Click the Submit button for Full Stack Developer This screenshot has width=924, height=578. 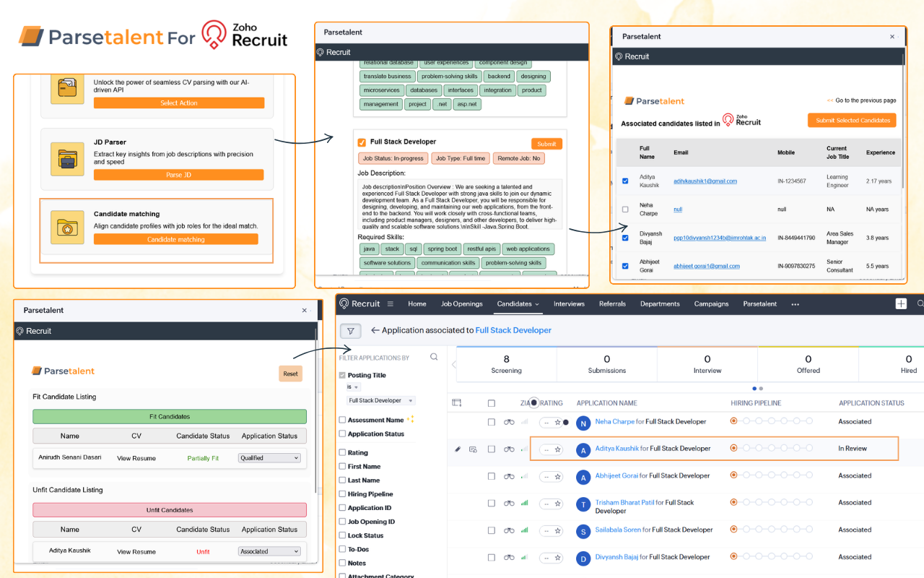(x=546, y=144)
